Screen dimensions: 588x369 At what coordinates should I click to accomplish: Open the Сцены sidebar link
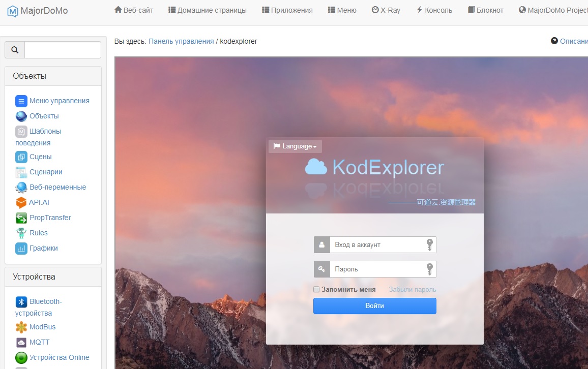[x=41, y=157]
